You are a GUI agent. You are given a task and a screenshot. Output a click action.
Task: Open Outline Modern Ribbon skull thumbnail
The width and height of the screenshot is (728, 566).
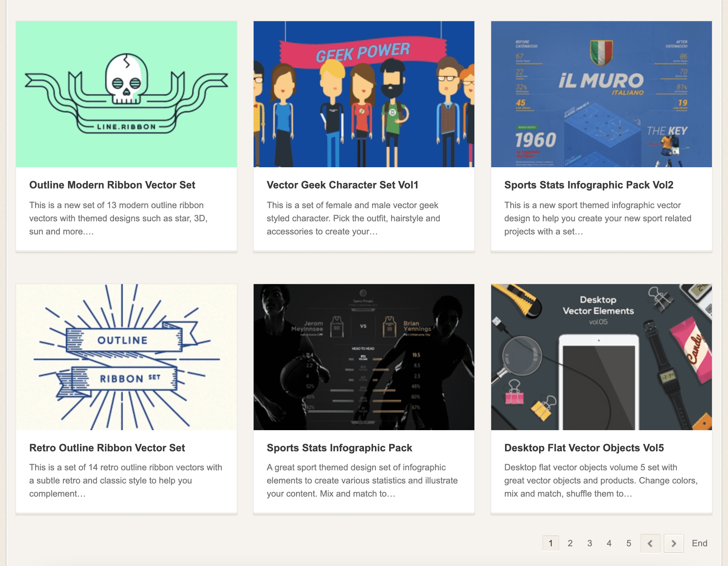126,94
